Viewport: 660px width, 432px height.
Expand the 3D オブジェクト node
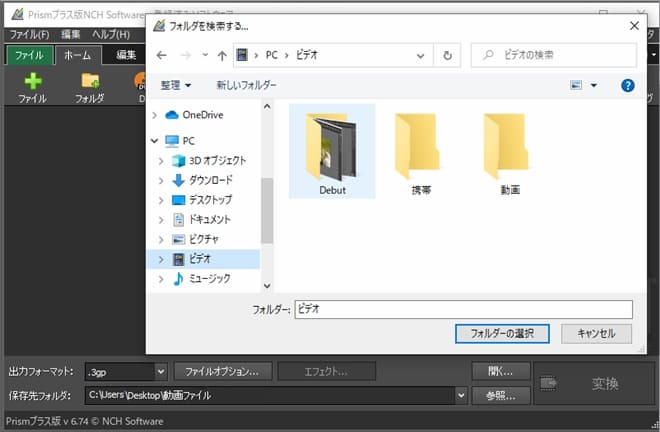coord(161,160)
